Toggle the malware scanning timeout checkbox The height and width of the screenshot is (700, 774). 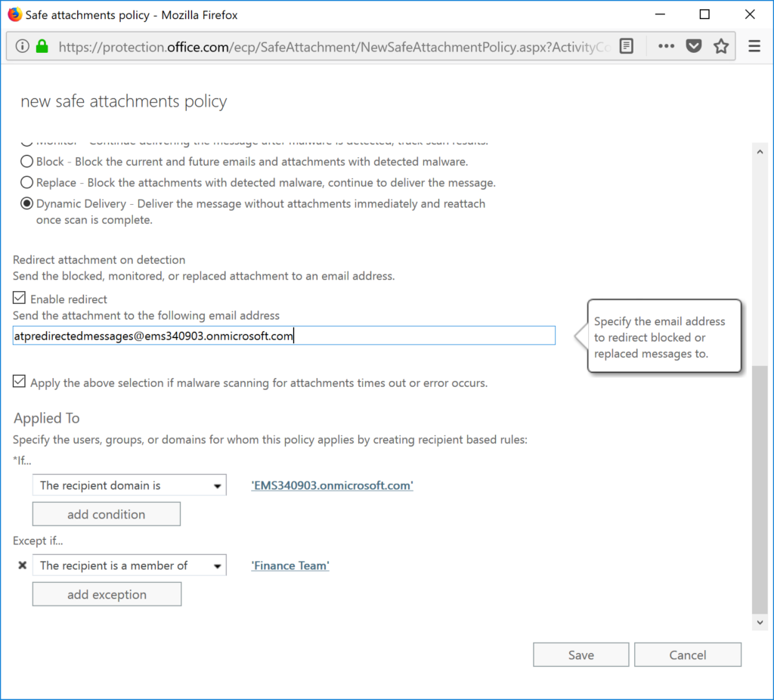[19, 381]
